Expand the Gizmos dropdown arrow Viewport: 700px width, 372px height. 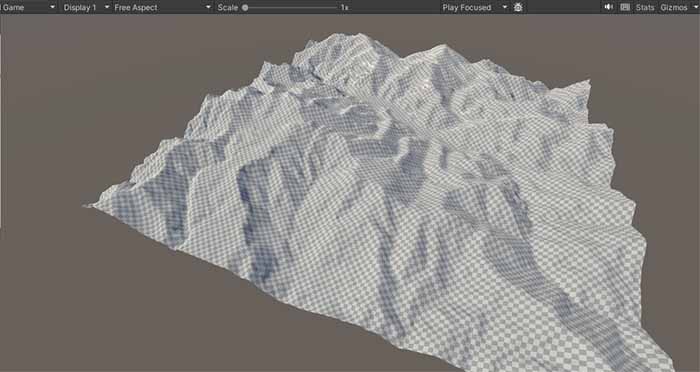[x=695, y=8]
